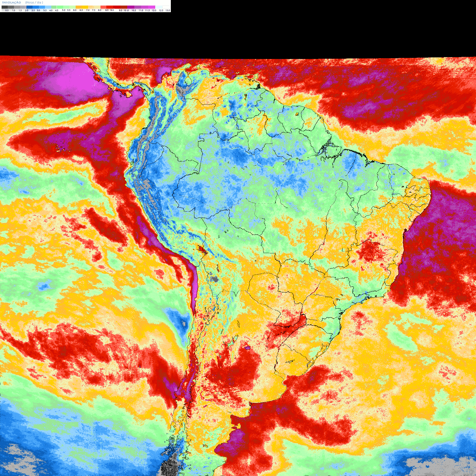Select the 6.0 legend scale label
The image size is (476, 476).
click(75, 10)
